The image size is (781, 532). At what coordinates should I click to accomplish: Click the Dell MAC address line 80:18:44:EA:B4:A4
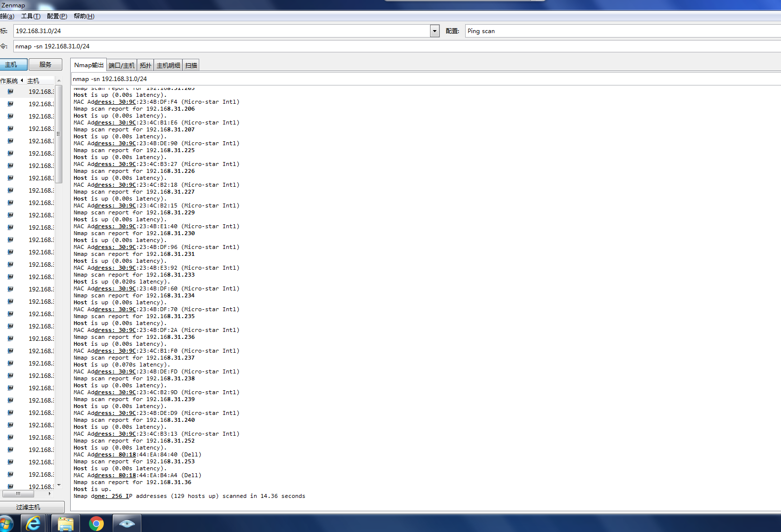(137, 475)
